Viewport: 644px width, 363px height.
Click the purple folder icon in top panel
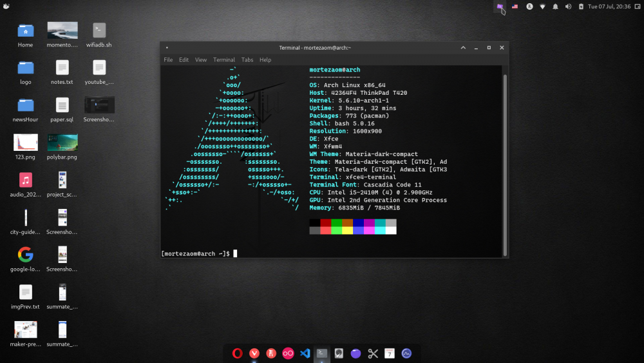click(x=500, y=6)
